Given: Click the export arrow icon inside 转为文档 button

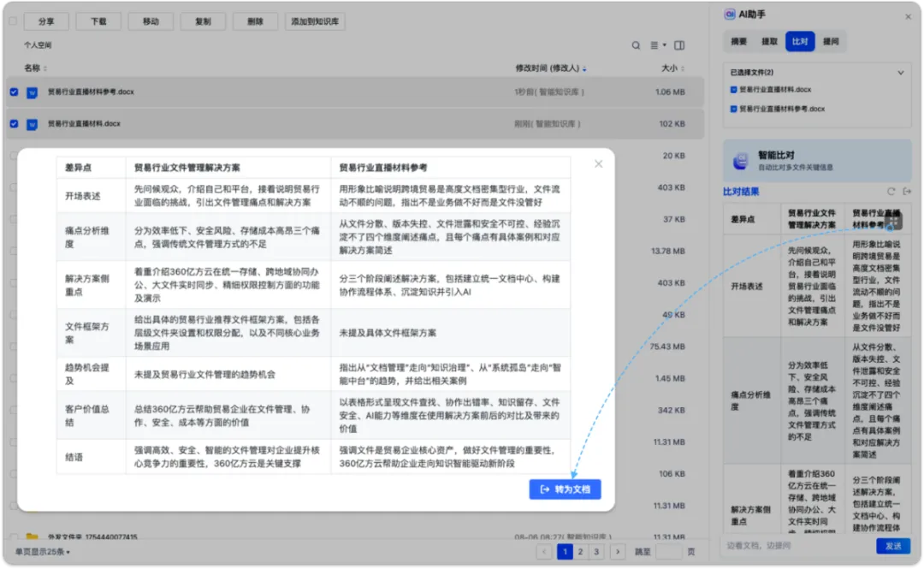Looking at the screenshot, I should point(544,489).
